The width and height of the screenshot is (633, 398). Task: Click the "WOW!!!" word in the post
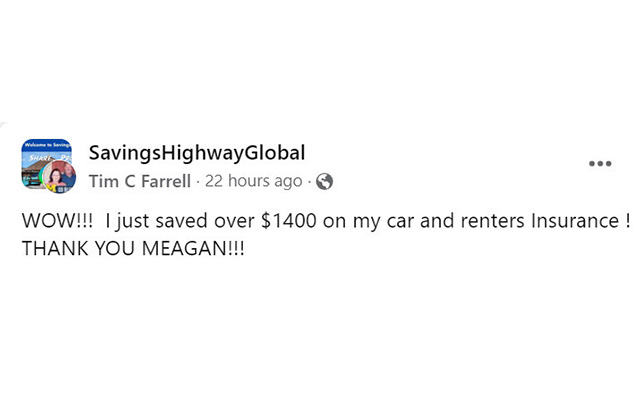pos(57,221)
